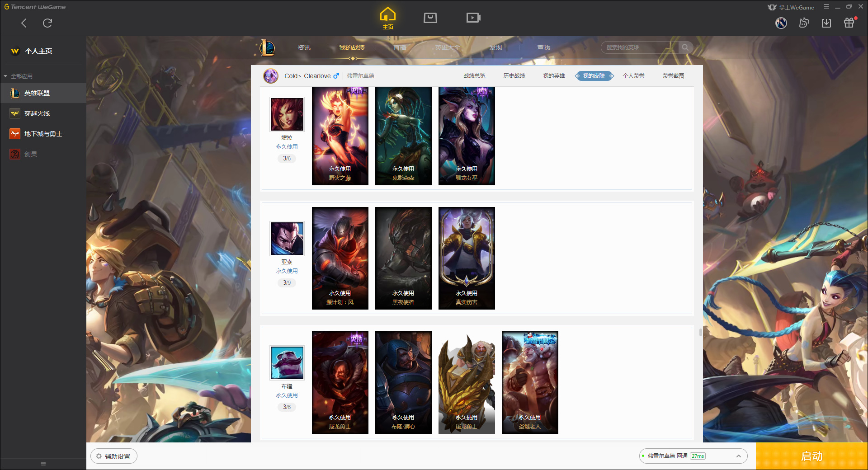Screen dimensions: 868x470
Task: Focus the 搜索我的英雄 search field
Action: tap(640, 47)
